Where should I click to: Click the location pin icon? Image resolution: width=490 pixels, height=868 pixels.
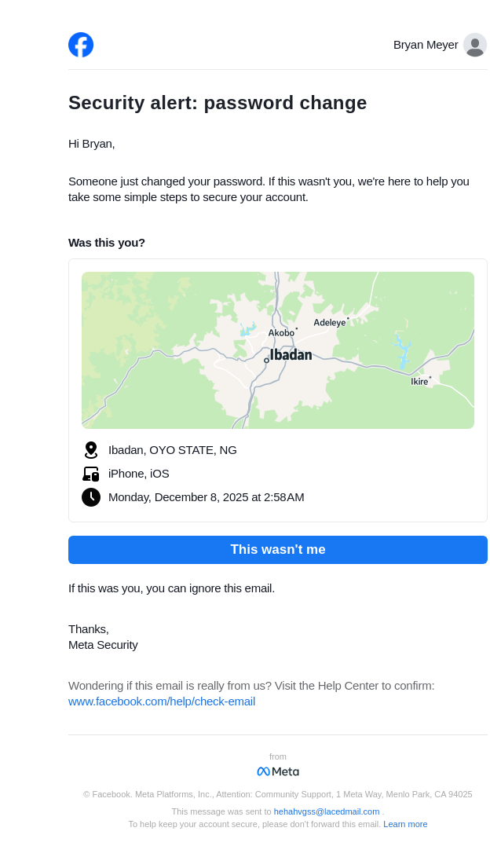click(91, 450)
